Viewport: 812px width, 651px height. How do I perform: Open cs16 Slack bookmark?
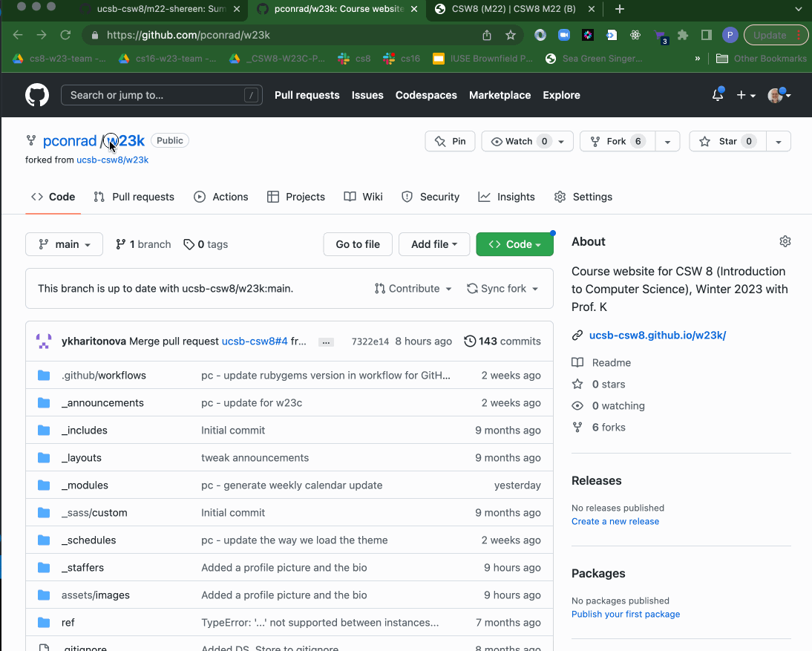[x=402, y=59]
